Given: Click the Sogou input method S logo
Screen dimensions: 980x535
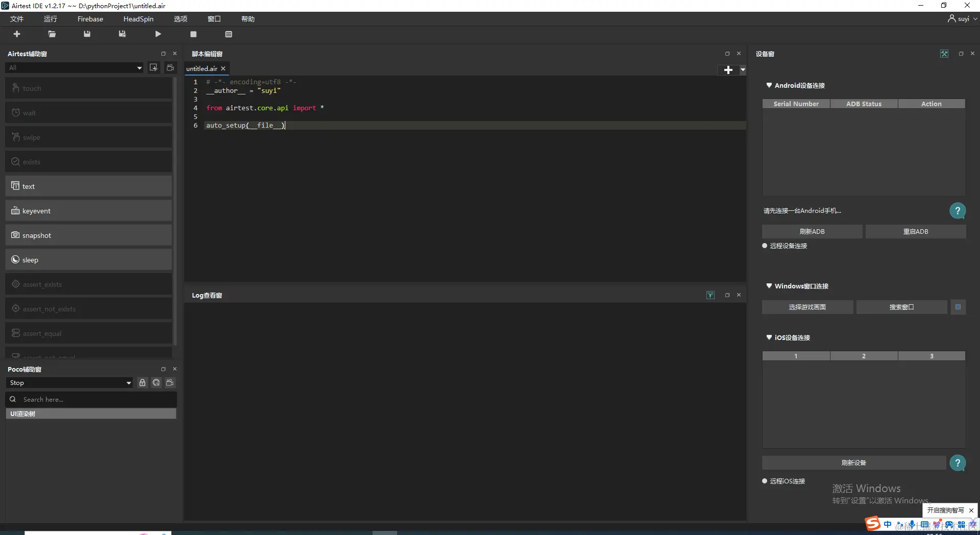Looking at the screenshot, I should 872,523.
